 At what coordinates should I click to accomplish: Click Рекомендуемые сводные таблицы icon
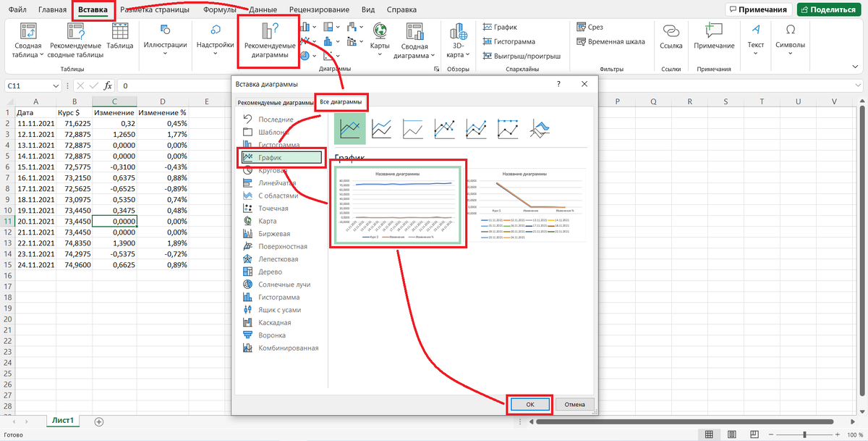pyautogui.click(x=76, y=31)
